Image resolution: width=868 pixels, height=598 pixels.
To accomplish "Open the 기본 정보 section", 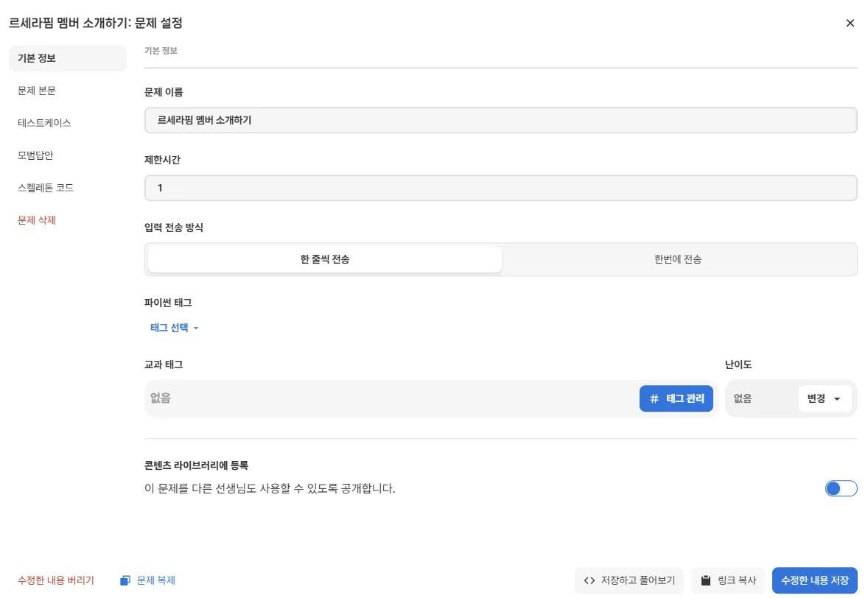I will click(x=37, y=58).
